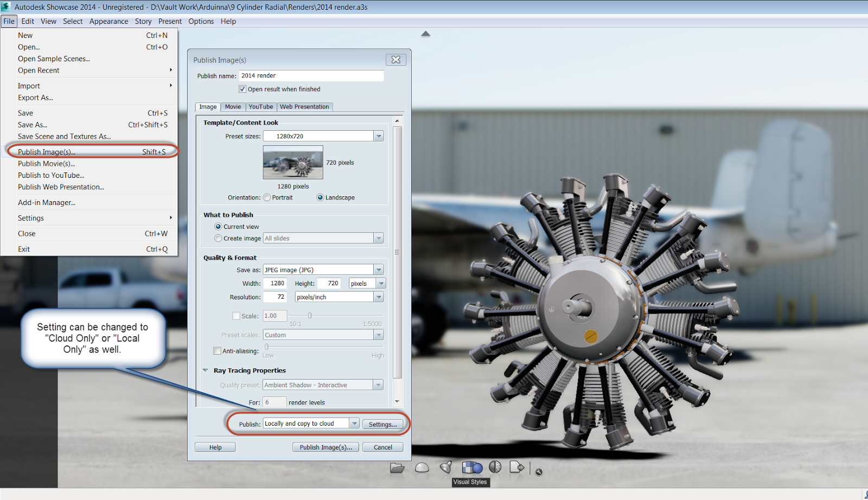Choose the 'Current view' radio option
The image size is (868, 500).
218,227
